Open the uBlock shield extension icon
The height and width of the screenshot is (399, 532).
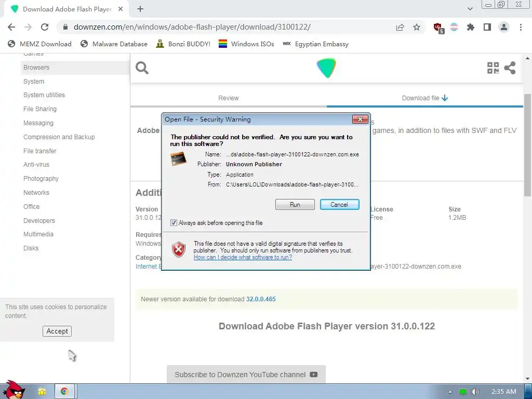pyautogui.click(x=438, y=28)
